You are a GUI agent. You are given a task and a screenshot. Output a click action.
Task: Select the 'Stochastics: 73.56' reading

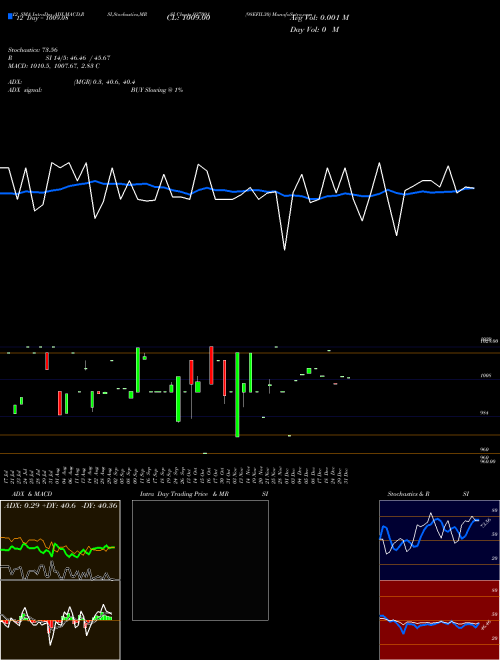pos(32,50)
